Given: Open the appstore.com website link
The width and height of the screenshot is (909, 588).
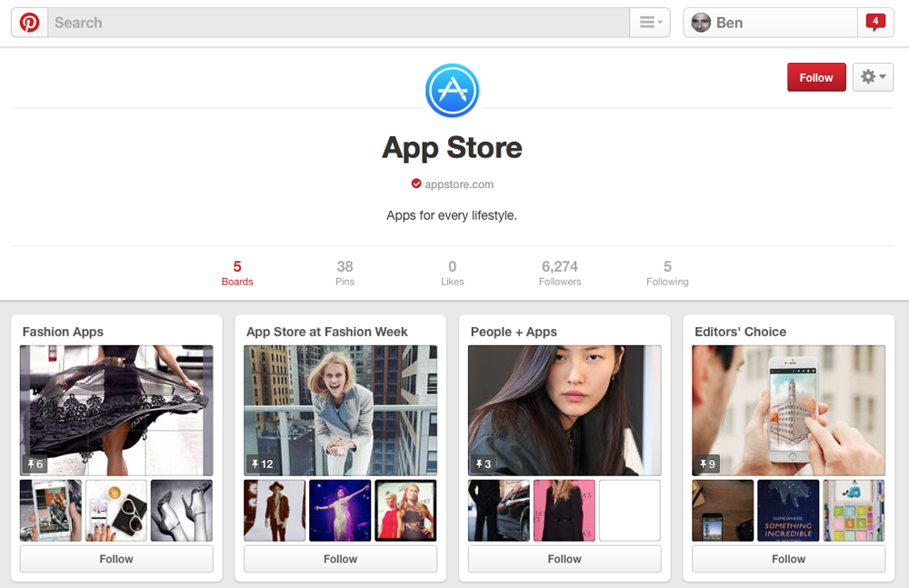Looking at the screenshot, I should pyautogui.click(x=458, y=184).
